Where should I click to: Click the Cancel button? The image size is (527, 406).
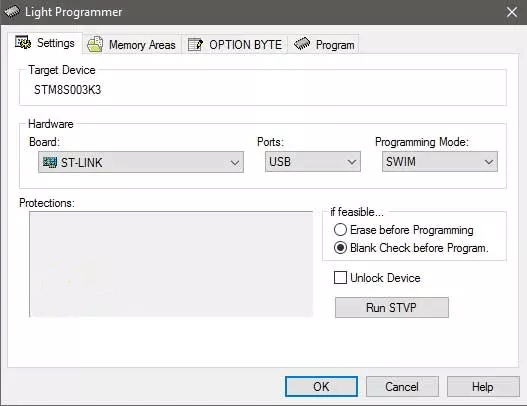tap(402, 387)
